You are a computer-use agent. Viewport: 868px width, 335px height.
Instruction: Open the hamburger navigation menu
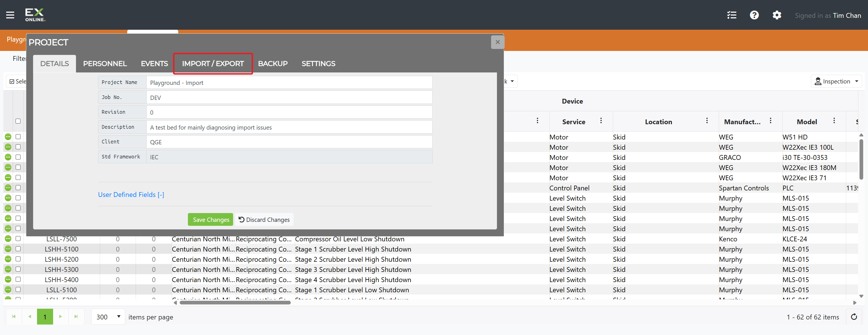point(10,15)
